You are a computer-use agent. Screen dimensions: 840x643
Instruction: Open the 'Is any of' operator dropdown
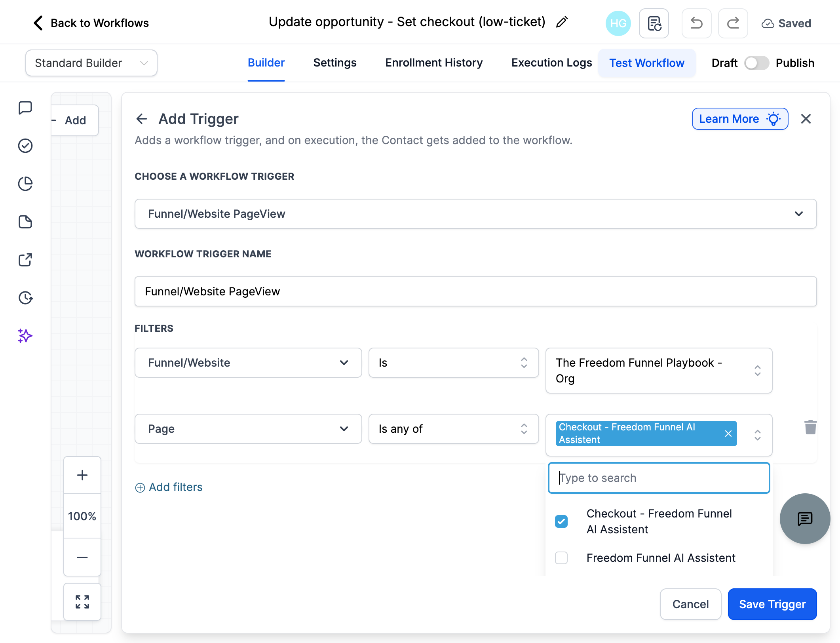(x=454, y=429)
